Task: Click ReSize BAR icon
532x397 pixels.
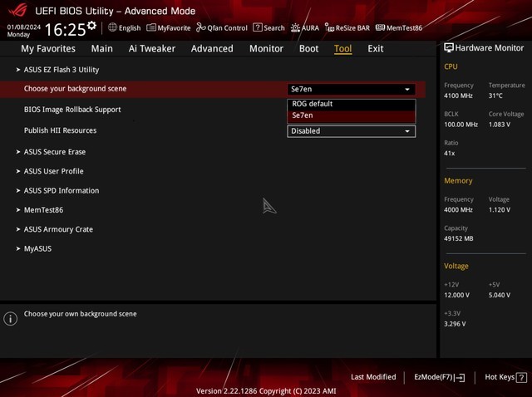Action: click(x=329, y=27)
